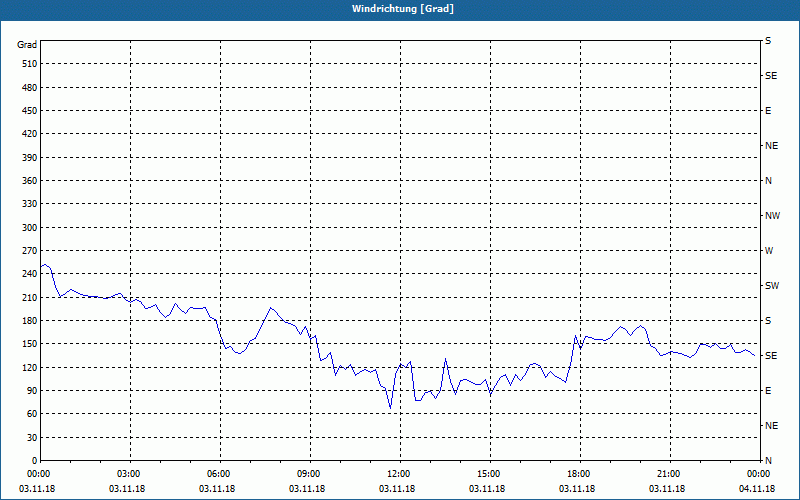Click the E compass label level with 450
This screenshot has height=500, width=800.
(768, 111)
